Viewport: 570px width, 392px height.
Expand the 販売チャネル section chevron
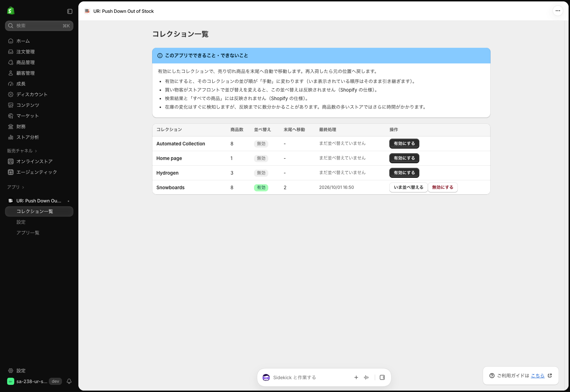[36, 151]
